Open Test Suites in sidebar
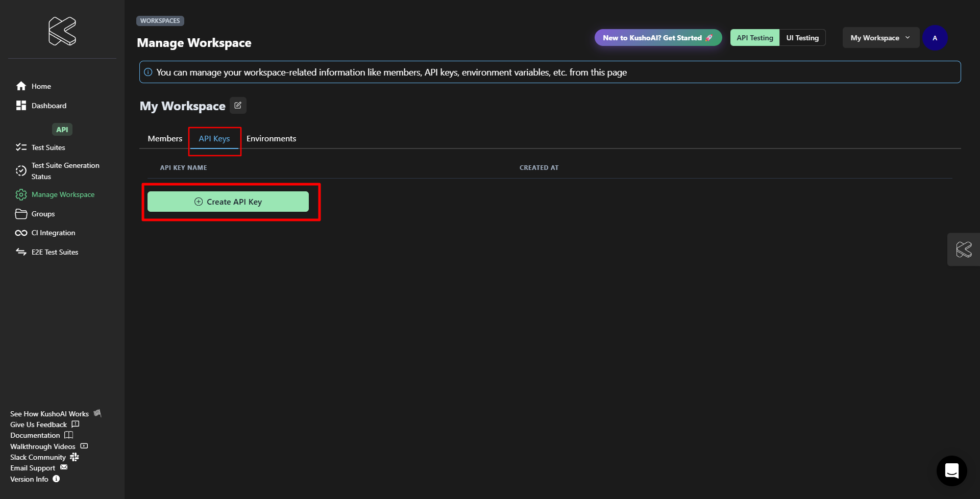980x499 pixels. point(48,147)
